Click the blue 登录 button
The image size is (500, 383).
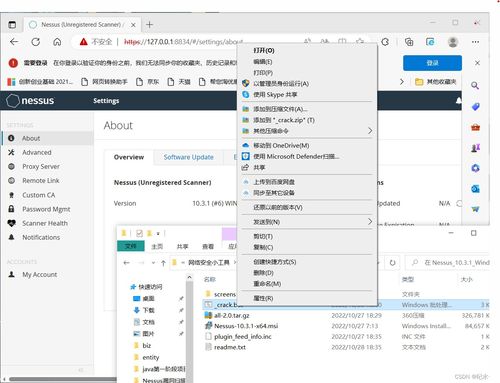point(432,63)
